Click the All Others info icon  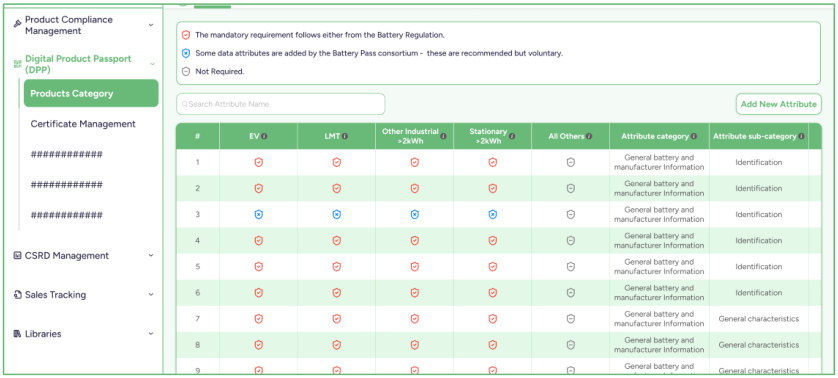click(589, 136)
